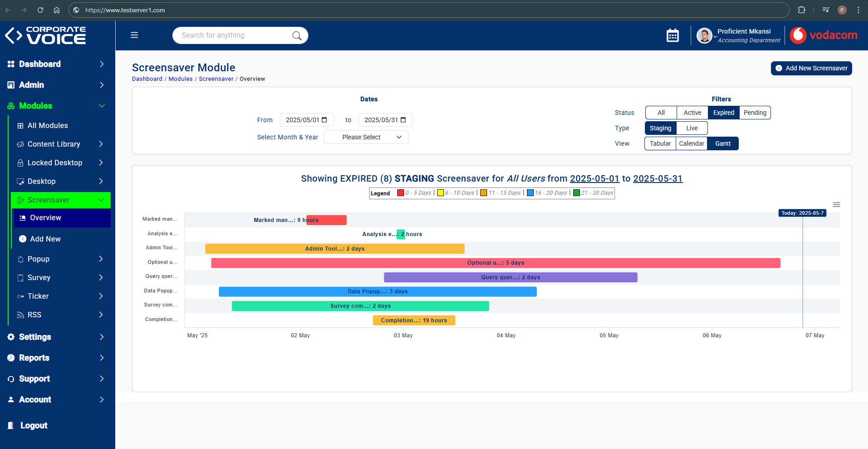Click the From date calendar picker icon
Viewport: 868px width, 449px height.
[x=324, y=120]
